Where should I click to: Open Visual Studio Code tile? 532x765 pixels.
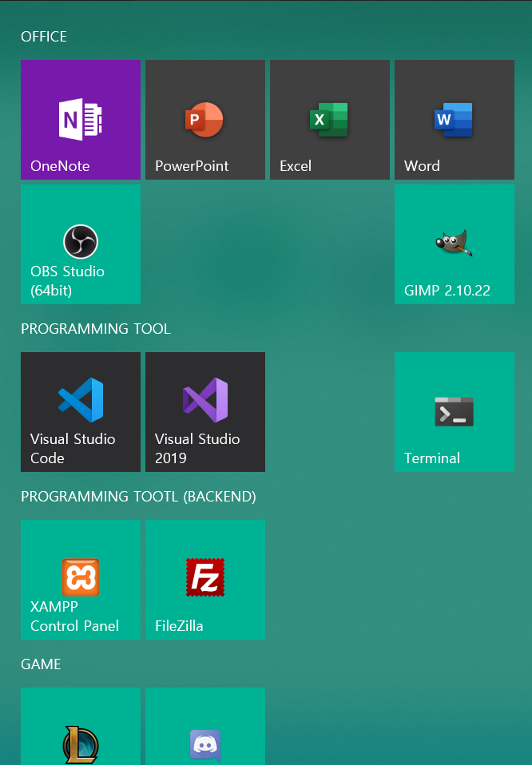[x=81, y=412]
